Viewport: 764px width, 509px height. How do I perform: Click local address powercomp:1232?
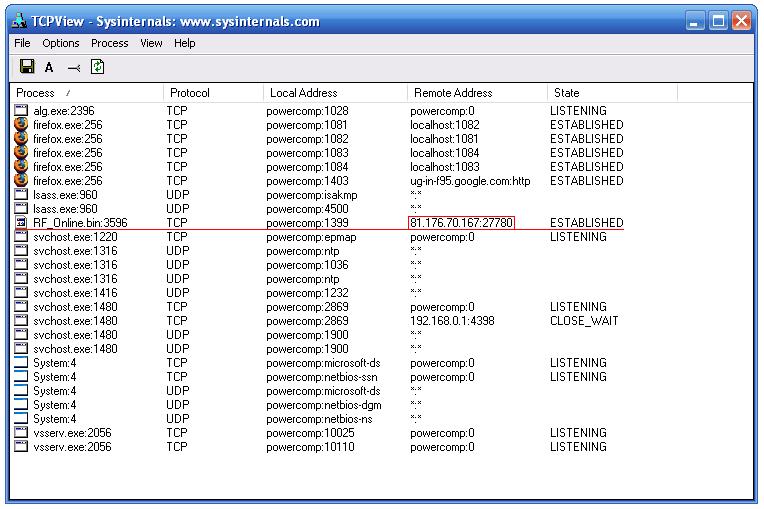click(x=307, y=293)
